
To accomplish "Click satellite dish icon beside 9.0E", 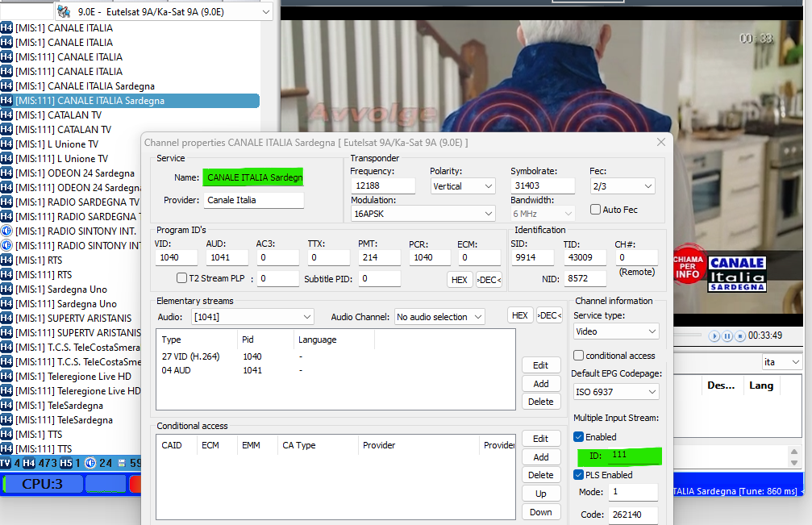I will 65,11.
